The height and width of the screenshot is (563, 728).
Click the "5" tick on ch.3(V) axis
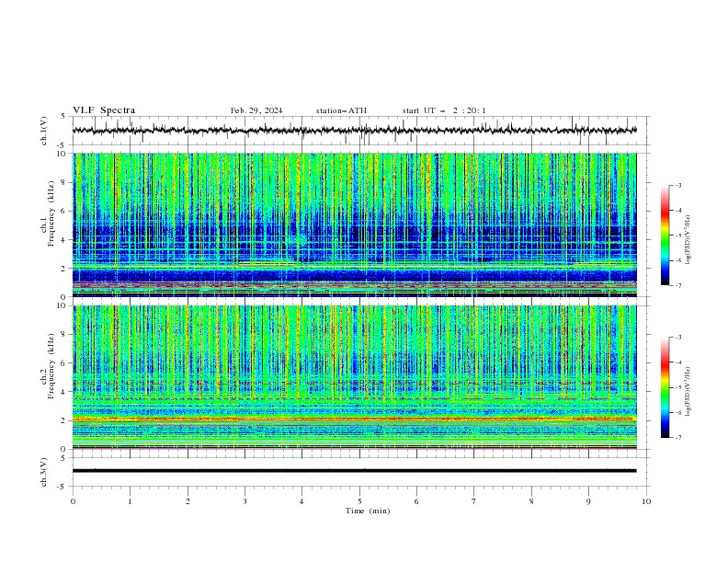click(63, 457)
